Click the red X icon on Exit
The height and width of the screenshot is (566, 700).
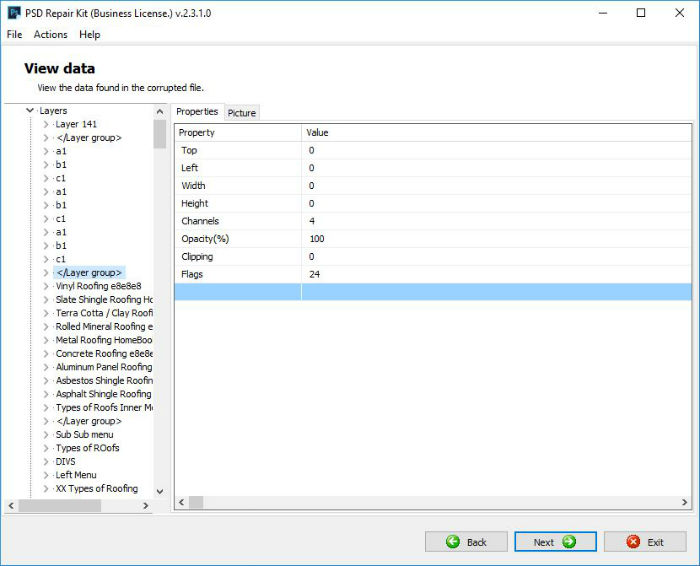click(633, 542)
